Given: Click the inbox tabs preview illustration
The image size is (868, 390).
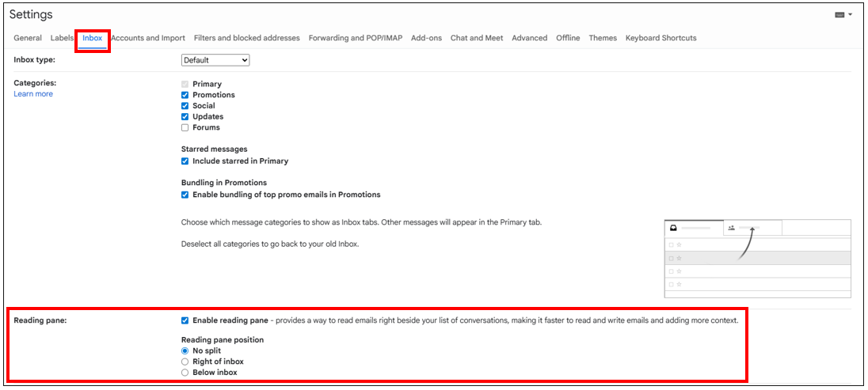Looking at the screenshot, I should point(757,258).
